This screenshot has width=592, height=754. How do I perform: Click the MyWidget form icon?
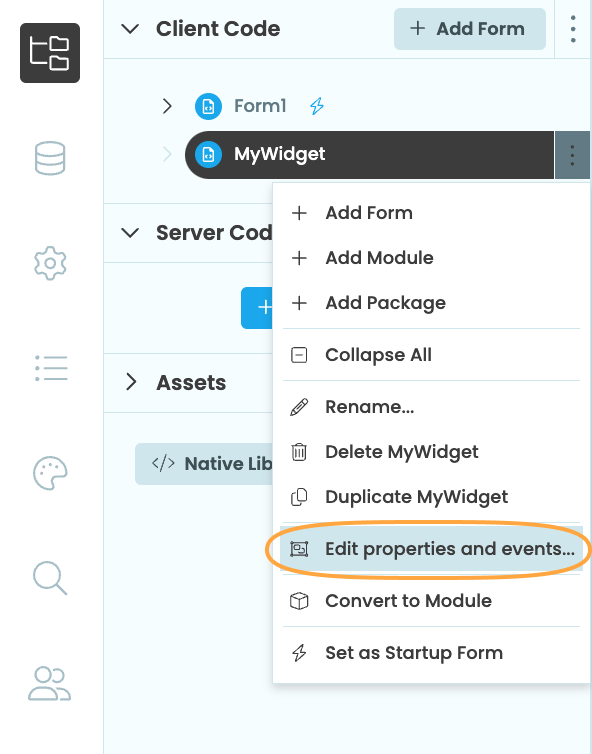[x=208, y=155]
